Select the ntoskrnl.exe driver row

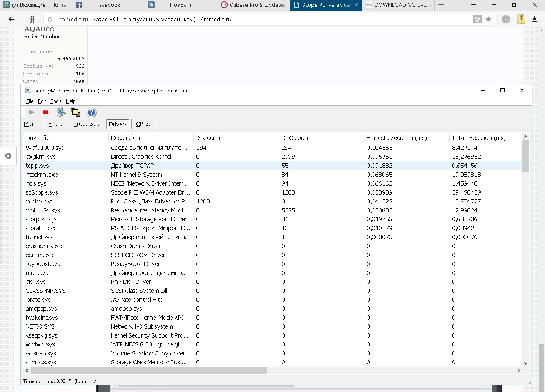[273, 175]
